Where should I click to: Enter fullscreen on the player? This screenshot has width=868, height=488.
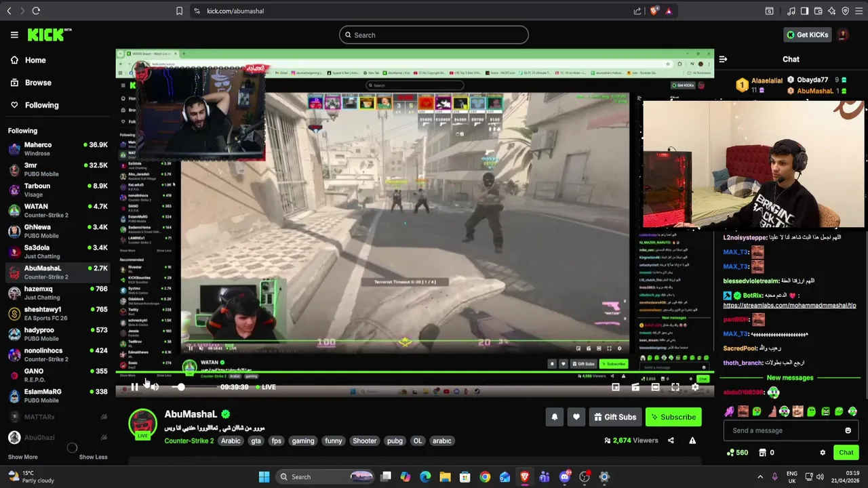[675, 387]
